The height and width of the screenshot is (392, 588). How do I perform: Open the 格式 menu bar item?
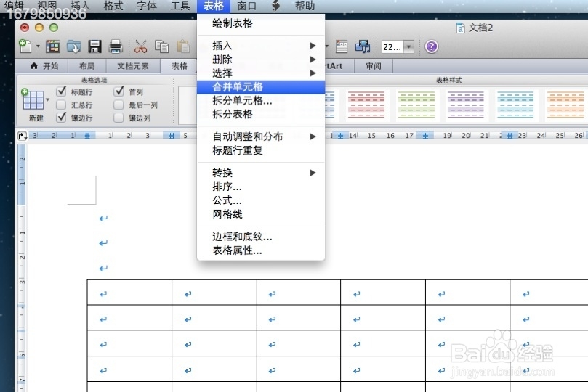(113, 6)
